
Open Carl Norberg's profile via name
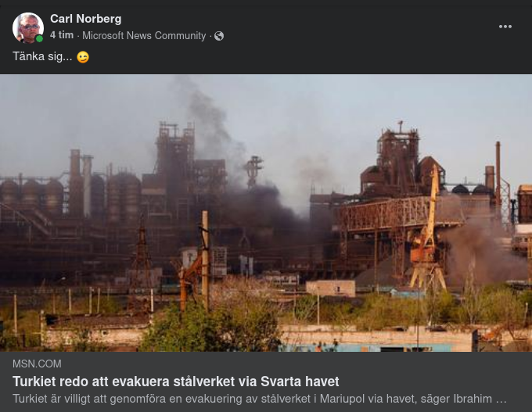[x=85, y=19]
